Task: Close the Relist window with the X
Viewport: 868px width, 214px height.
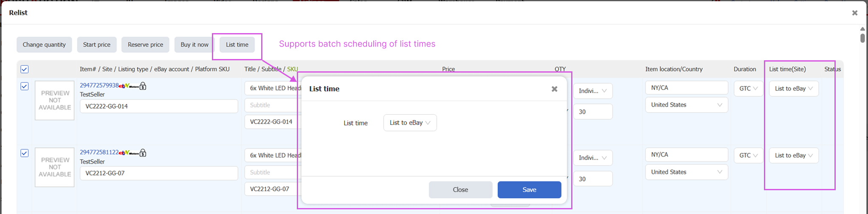Action: click(x=855, y=13)
